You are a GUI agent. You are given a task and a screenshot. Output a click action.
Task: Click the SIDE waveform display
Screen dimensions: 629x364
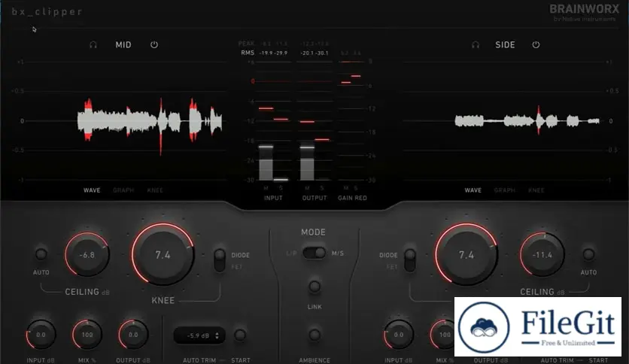505,121
